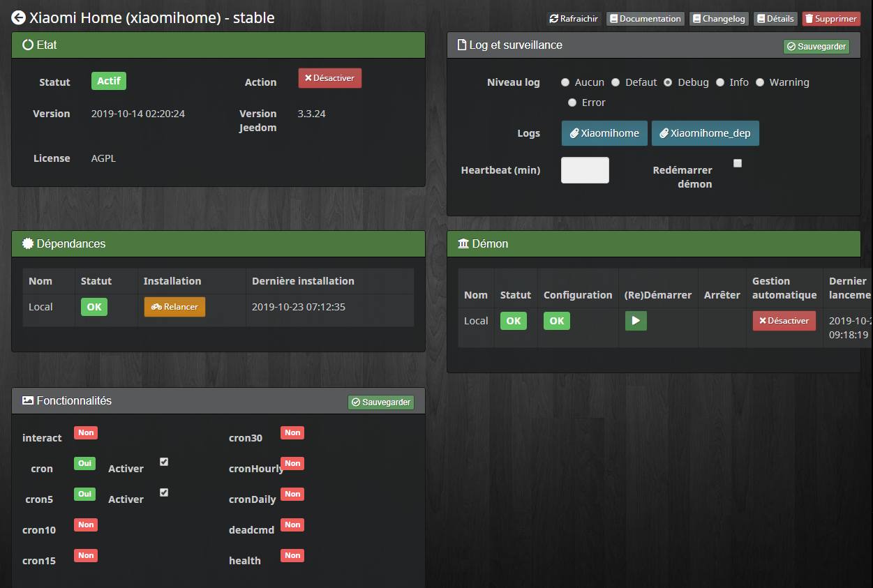Open the Documentation page
Screen dimensions: 873x588
[x=646, y=19]
